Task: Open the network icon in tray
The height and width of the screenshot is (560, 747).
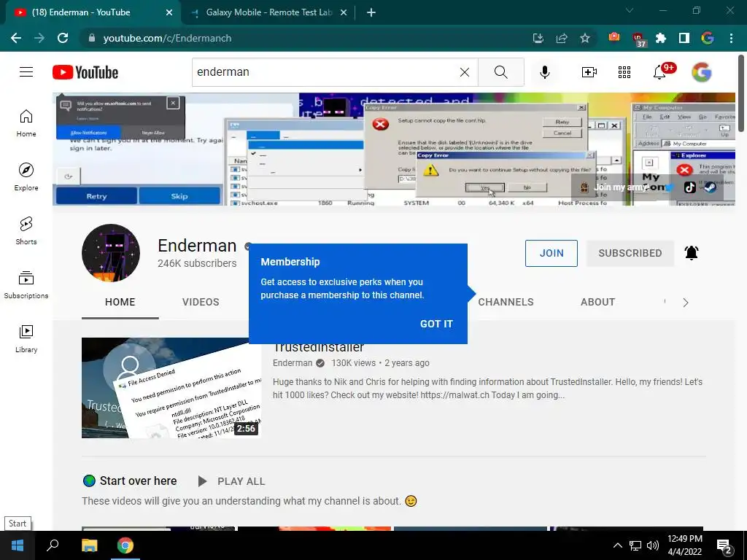Action: (635, 545)
